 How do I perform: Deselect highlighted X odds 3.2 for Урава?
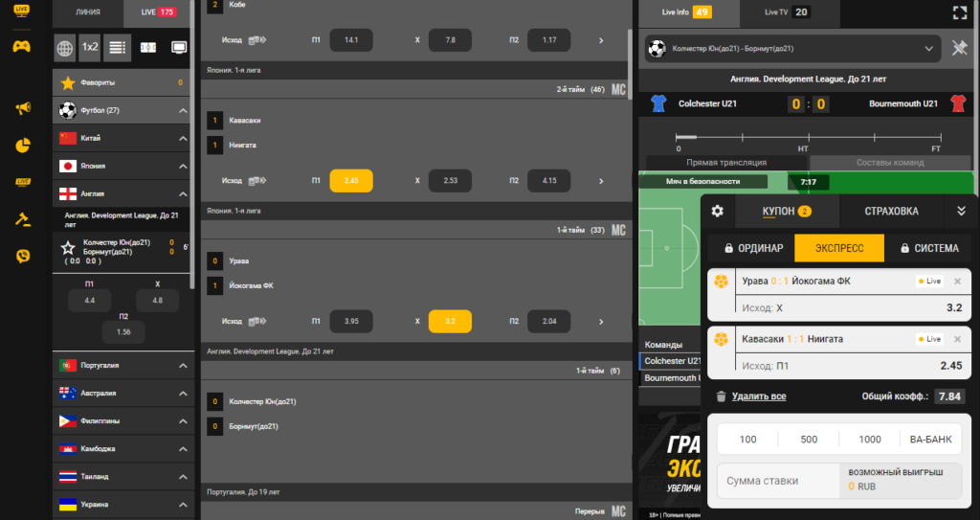[450, 322]
